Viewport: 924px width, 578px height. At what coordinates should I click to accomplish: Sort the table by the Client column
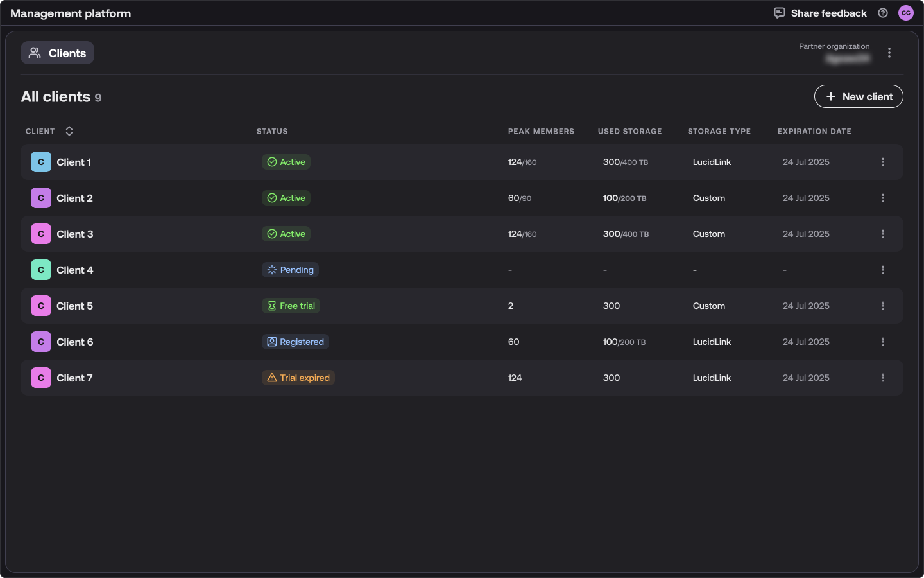(x=69, y=131)
